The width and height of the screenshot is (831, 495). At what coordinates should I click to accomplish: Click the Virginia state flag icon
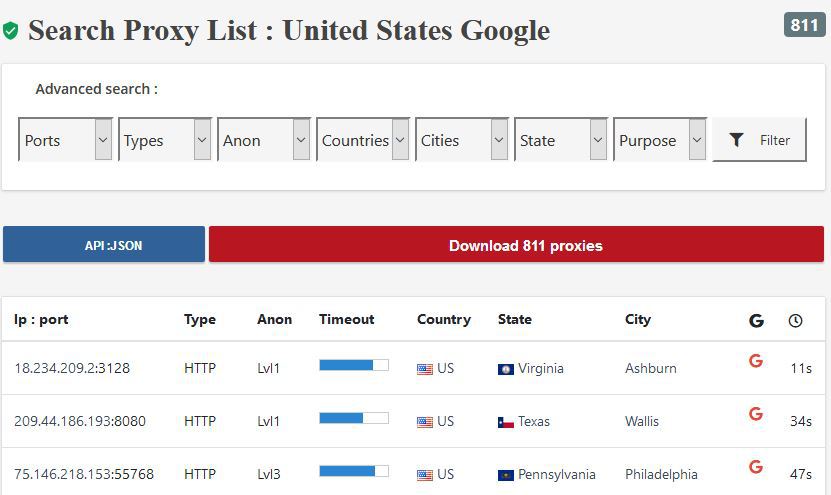(x=506, y=369)
